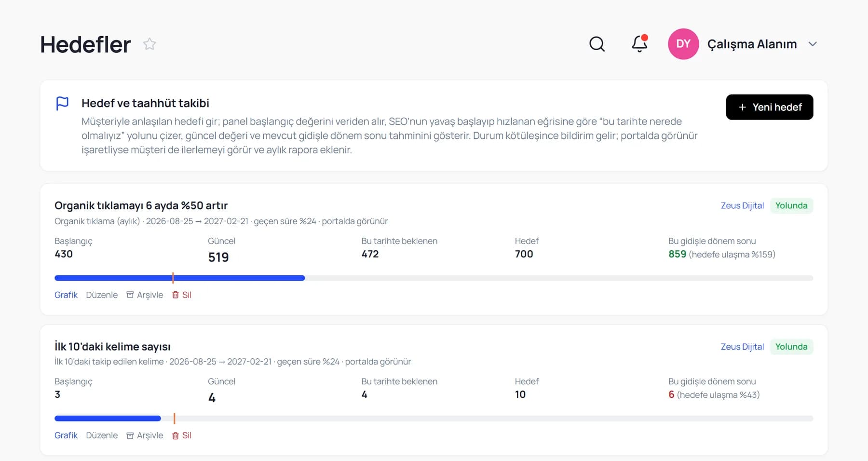Click forecast text hedefe ulaşma %43
This screenshot has width=868, height=461.
pos(719,395)
